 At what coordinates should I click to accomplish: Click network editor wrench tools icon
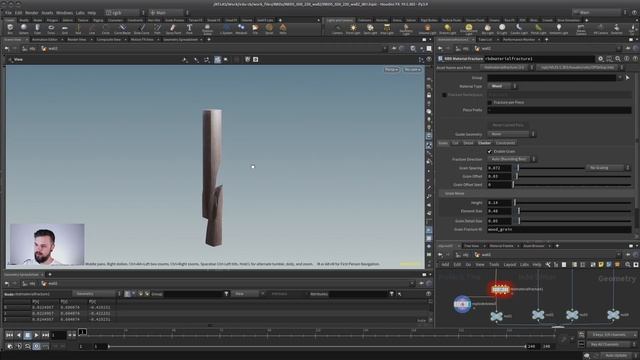[548, 264]
